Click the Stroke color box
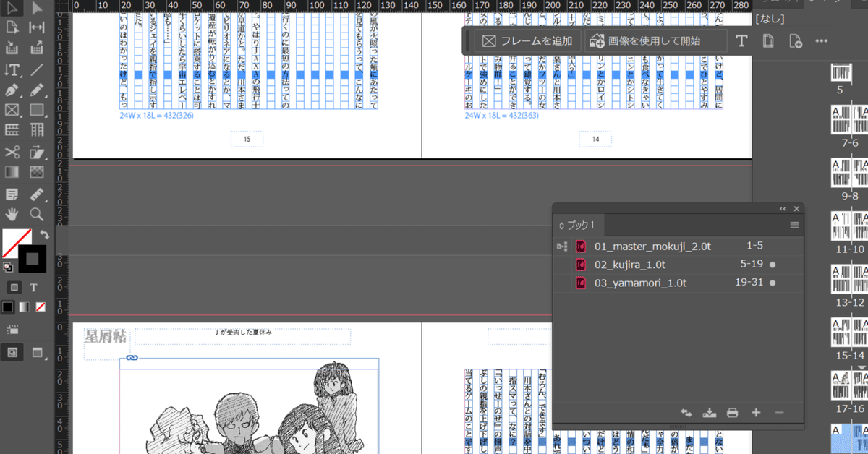Screen dimensions: 868x454 [33, 259]
